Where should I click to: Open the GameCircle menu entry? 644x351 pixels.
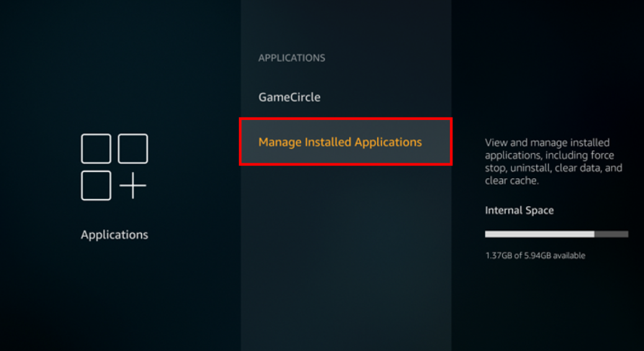pyautogui.click(x=289, y=97)
